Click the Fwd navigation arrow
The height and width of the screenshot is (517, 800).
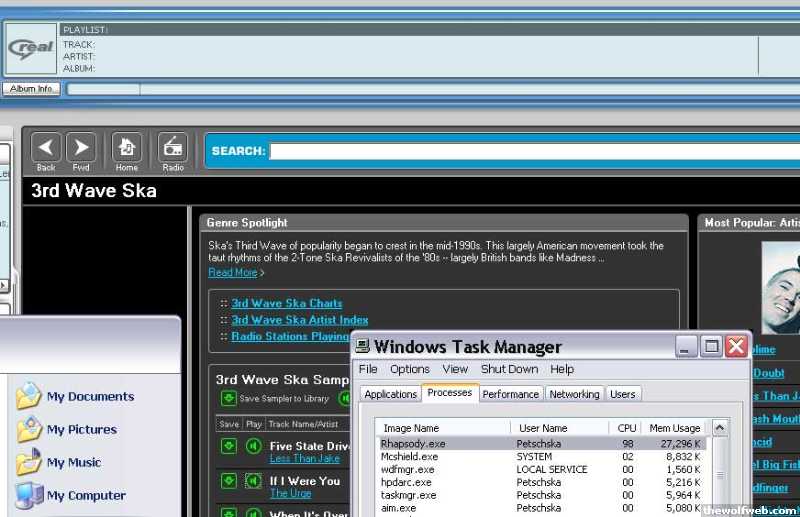(x=81, y=148)
